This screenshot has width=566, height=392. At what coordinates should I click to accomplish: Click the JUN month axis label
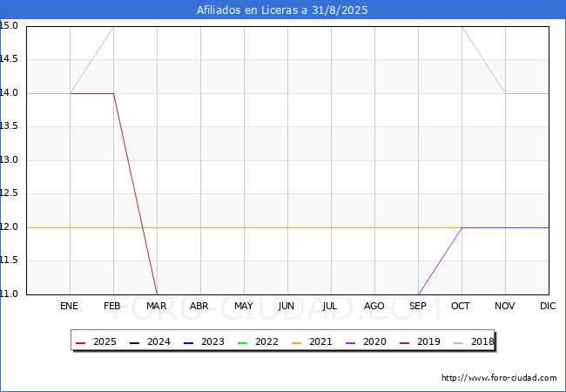coord(286,307)
